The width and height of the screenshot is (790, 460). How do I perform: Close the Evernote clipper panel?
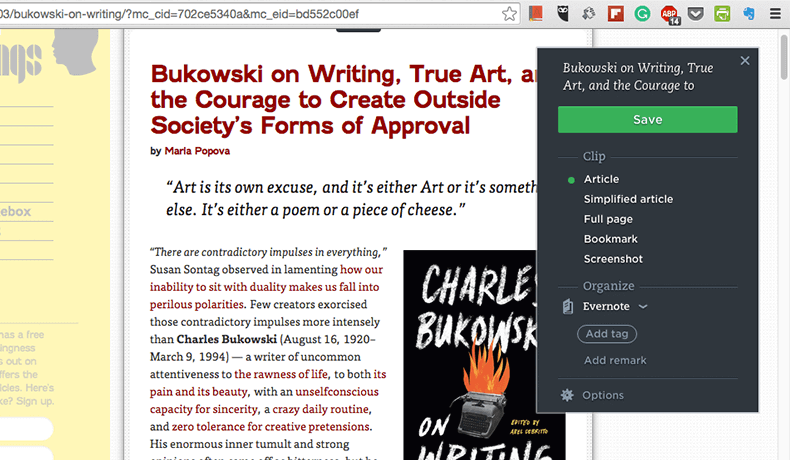coord(745,60)
